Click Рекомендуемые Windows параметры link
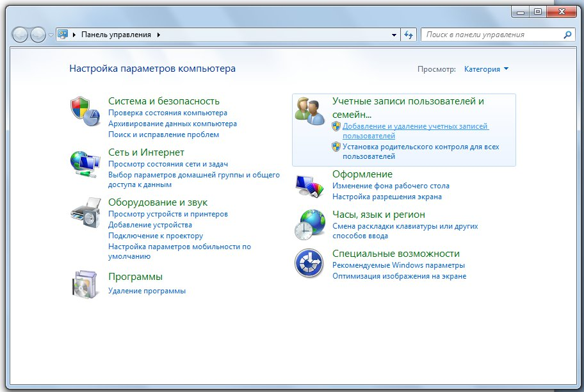584x392 pixels. point(398,265)
